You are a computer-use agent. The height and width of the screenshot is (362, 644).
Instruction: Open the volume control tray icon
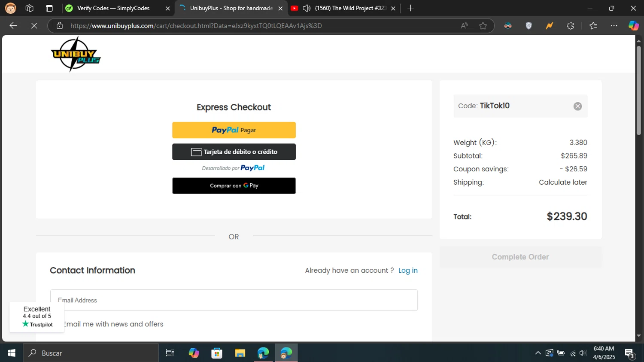(583, 353)
